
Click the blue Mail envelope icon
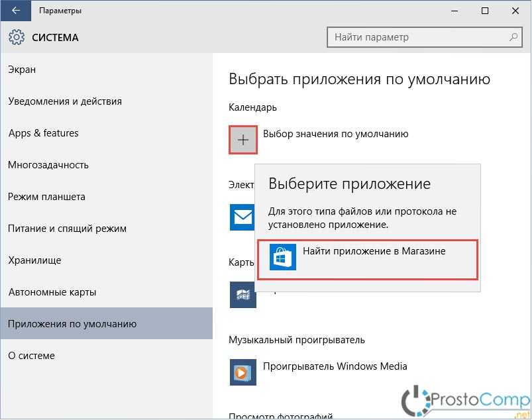(241, 217)
